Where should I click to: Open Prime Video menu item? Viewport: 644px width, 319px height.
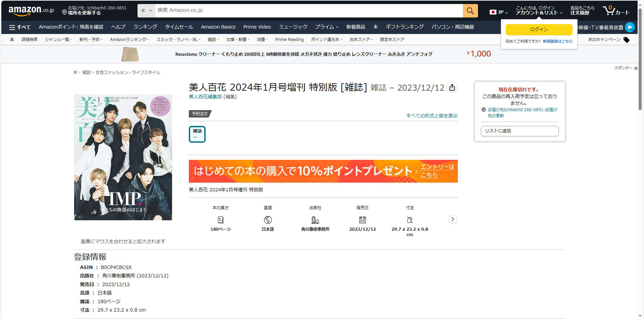[x=257, y=27]
